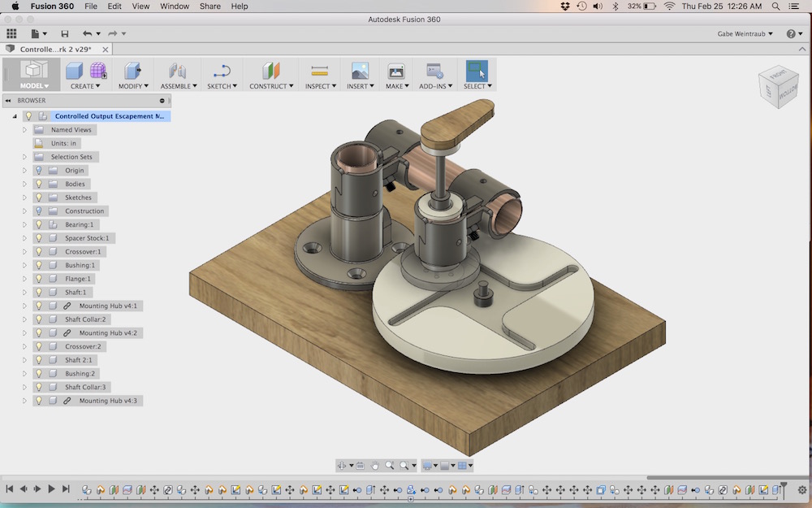Screen dimensions: 812x508
Task: Open the Window menu
Action: 175,7
